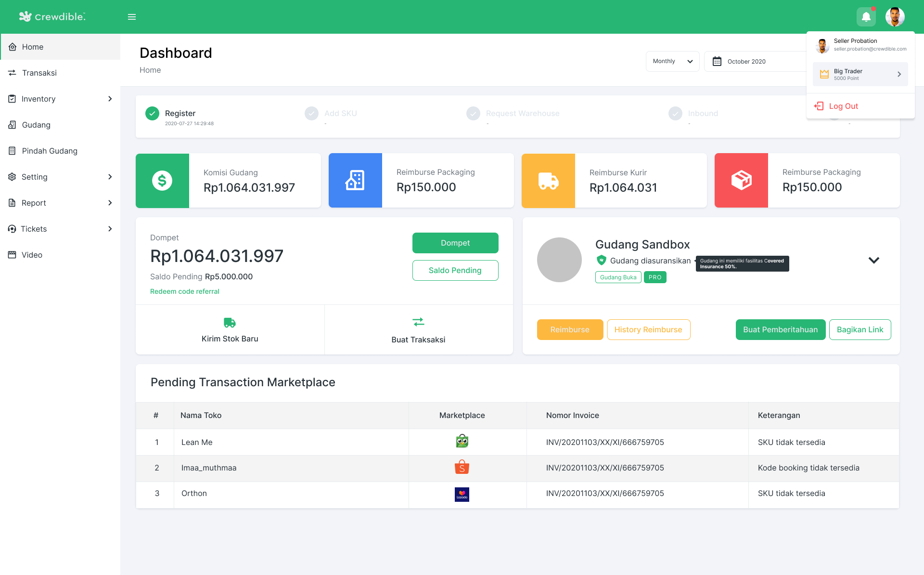Screen dimensions: 924x575
Task: Open the Monthly period dropdown
Action: pos(672,61)
